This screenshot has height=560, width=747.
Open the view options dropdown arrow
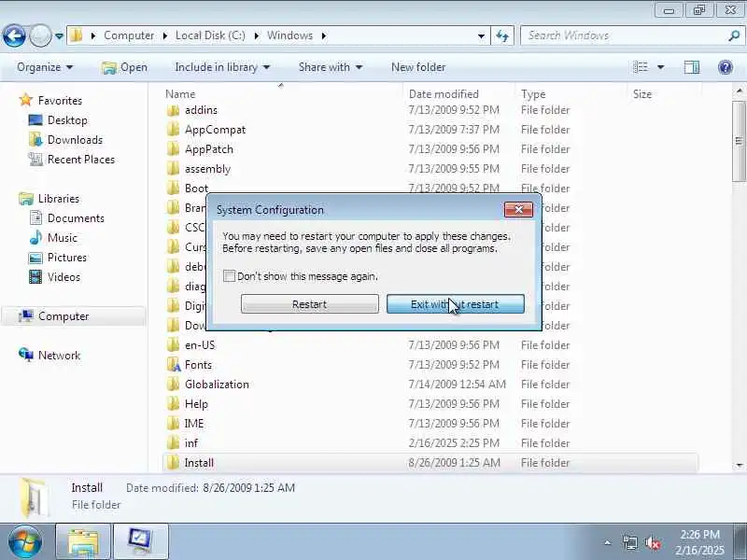click(x=661, y=67)
